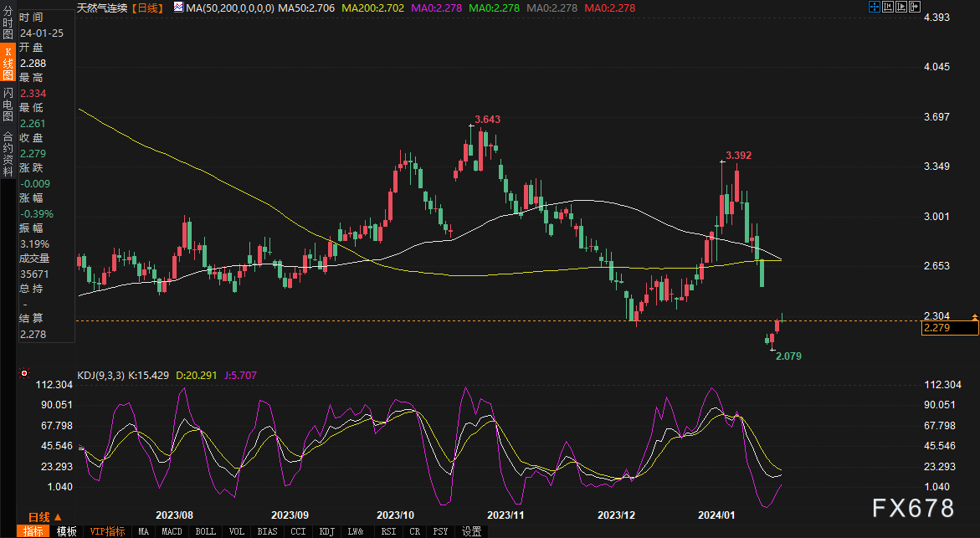The width and height of the screenshot is (980, 538).
Task: Enable the RSI indicator
Action: 388,531
